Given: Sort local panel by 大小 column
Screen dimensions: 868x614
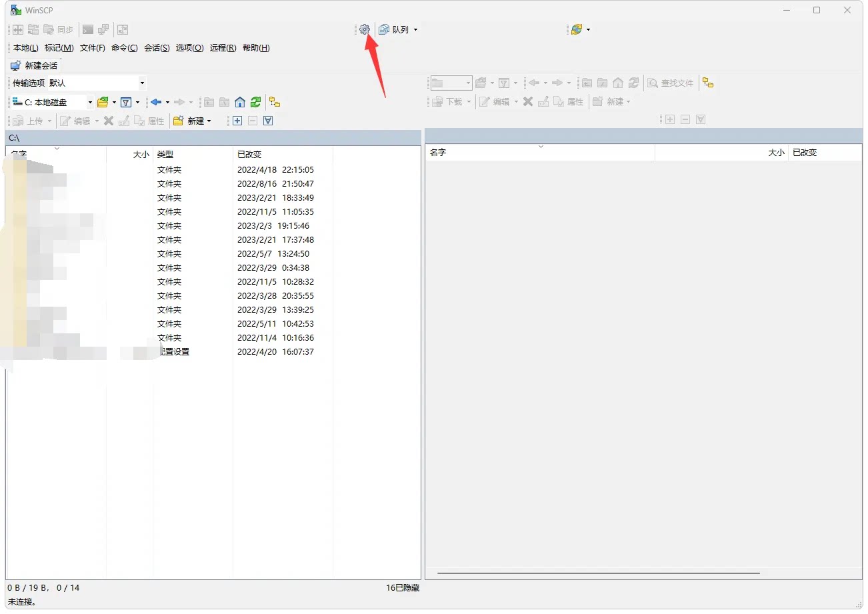Looking at the screenshot, I should pyautogui.click(x=130, y=154).
